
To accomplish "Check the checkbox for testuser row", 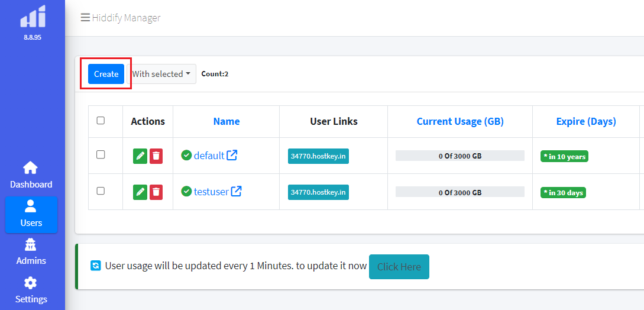I will click(101, 191).
